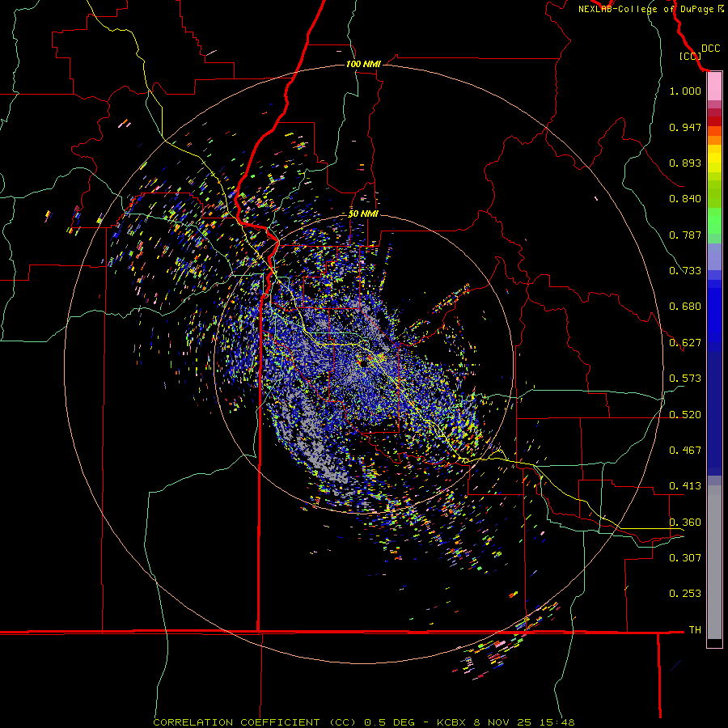The width and height of the screenshot is (728, 728).
Task: Click the 15:48 timestamp in caption
Action: [x=557, y=722]
